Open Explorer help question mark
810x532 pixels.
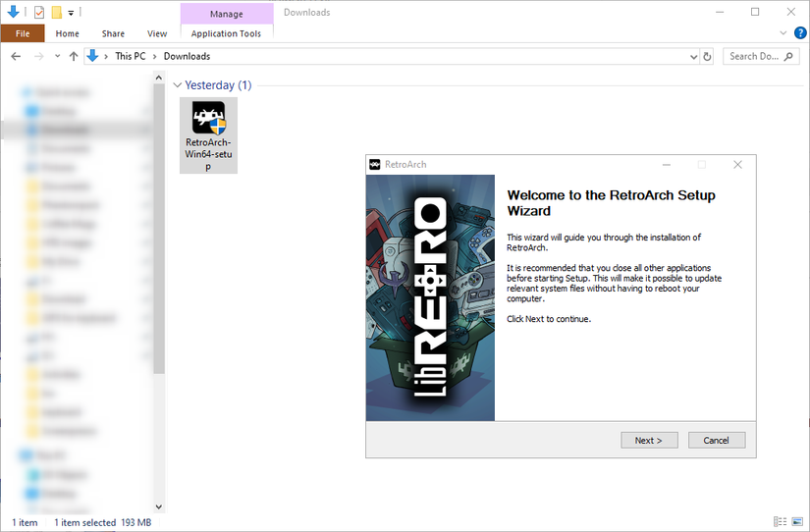[x=800, y=33]
